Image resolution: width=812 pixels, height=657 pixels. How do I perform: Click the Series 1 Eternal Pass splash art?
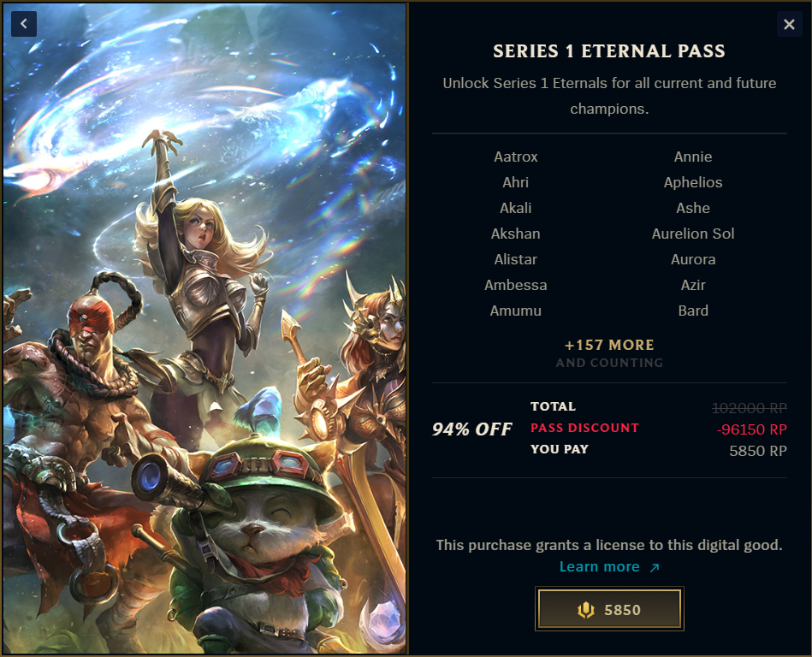pyautogui.click(x=205, y=328)
